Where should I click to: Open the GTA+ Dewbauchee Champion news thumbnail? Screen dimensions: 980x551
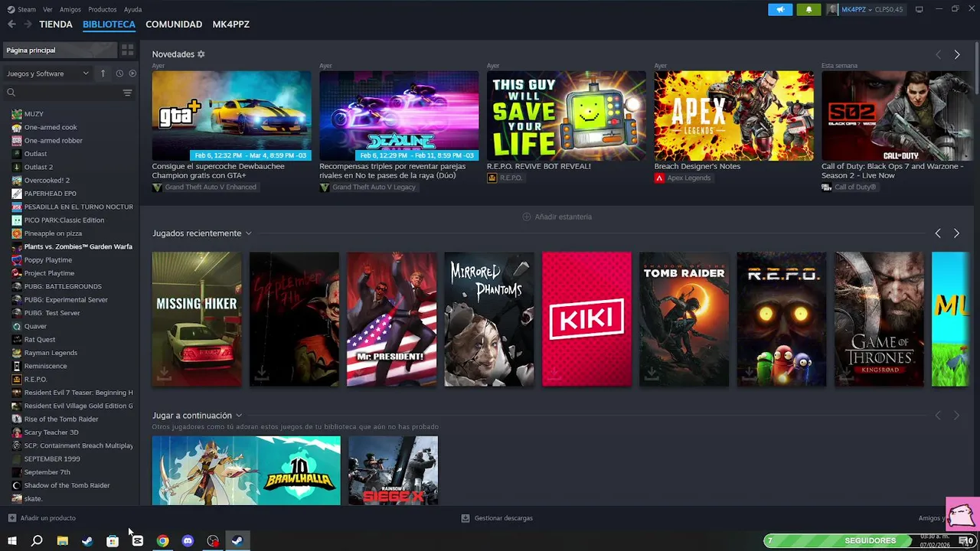pos(231,116)
